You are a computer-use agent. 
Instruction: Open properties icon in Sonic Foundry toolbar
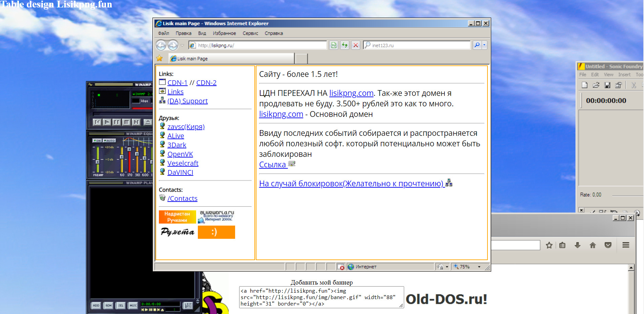coord(619,85)
